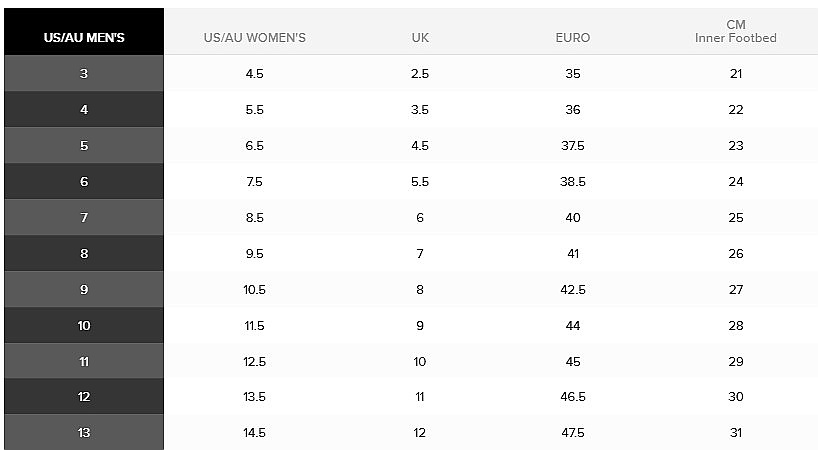Select men's size 3 row cell
Viewport: 818px width, 450px height.
pyautogui.click(x=84, y=73)
